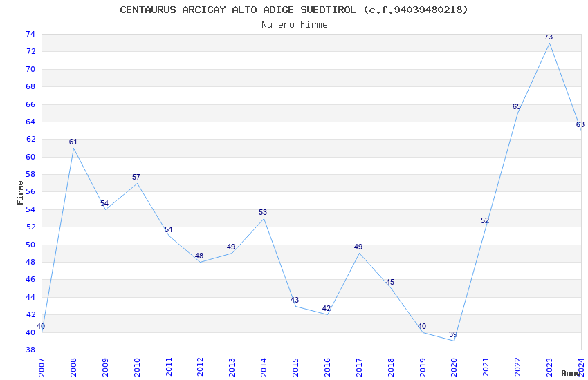Image resolution: width=588 pixels, height=380 pixels.
Task: Click y-axis tick value 42
Action: [x=30, y=314]
